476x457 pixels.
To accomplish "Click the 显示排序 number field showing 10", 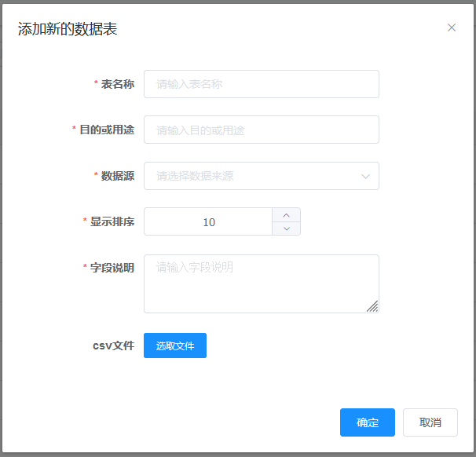I will pos(208,222).
